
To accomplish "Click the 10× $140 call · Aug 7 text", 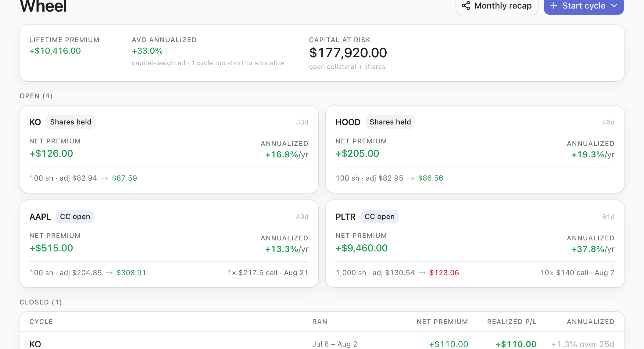I will click(578, 273).
